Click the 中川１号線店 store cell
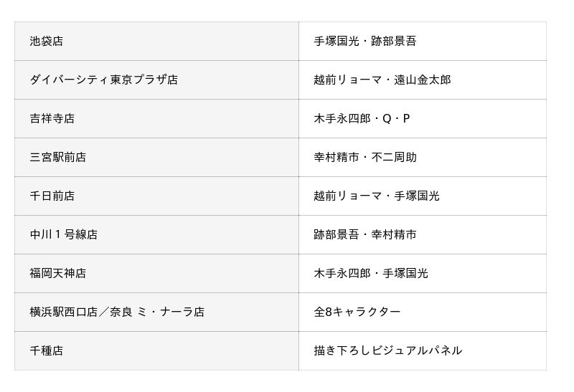 pos(64,235)
